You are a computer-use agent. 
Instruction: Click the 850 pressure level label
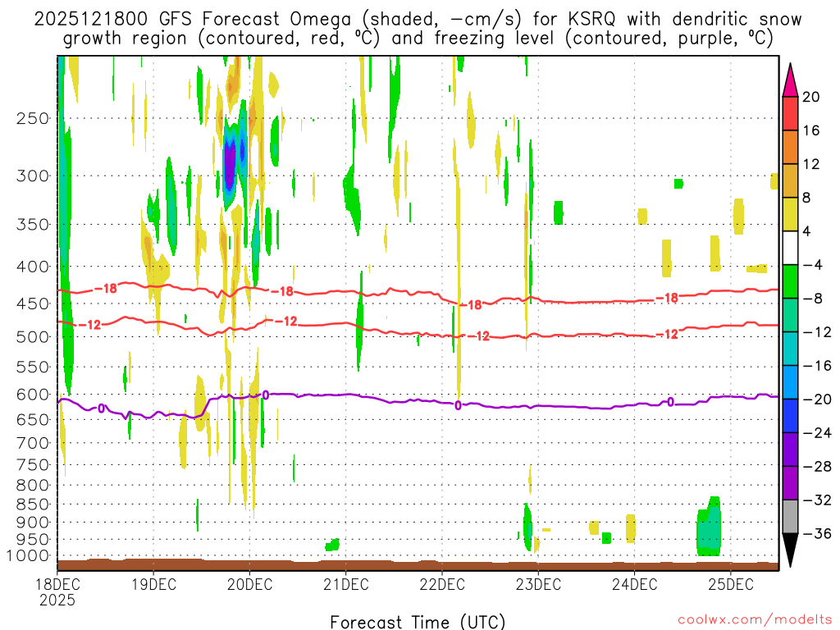tap(33, 504)
